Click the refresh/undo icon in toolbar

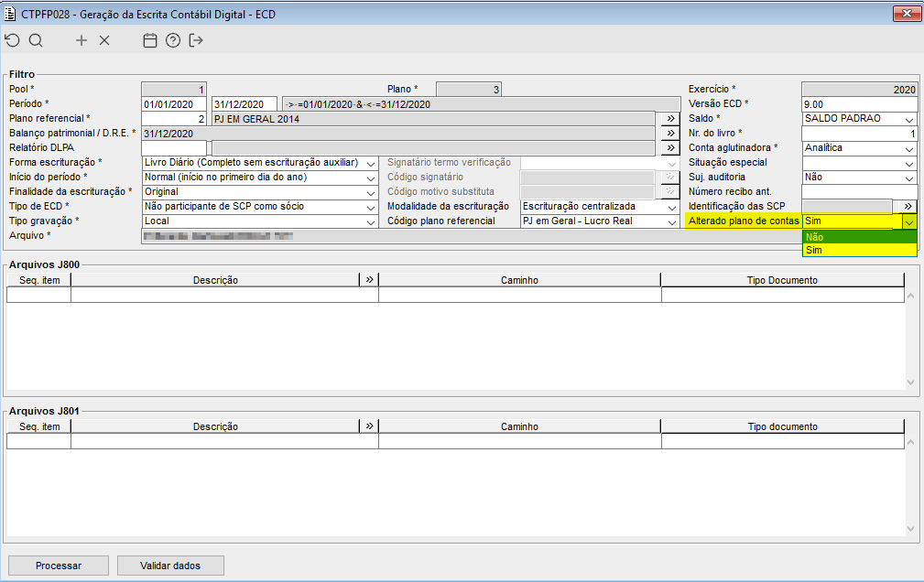[13, 40]
